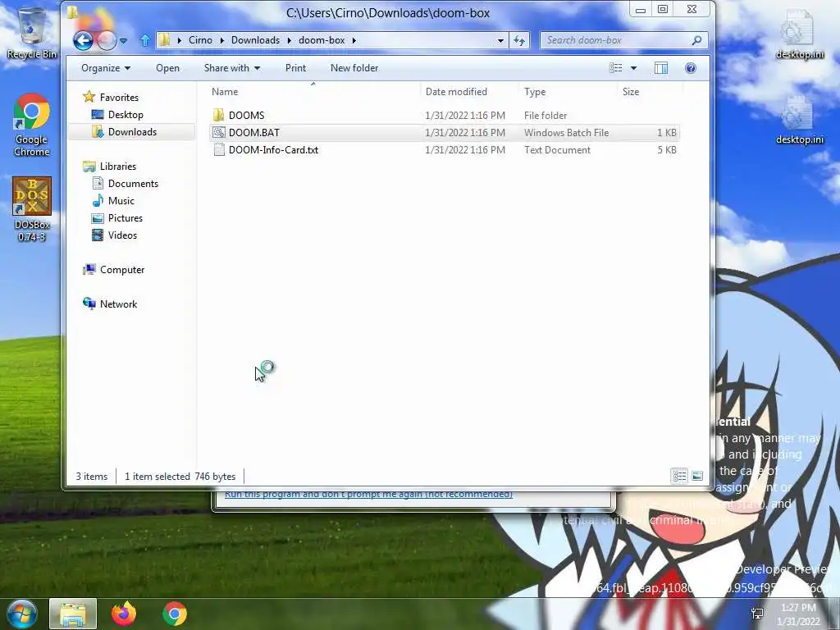Click the DOOMS folder icon
Image resolution: width=840 pixels, height=630 pixels.
[218, 115]
